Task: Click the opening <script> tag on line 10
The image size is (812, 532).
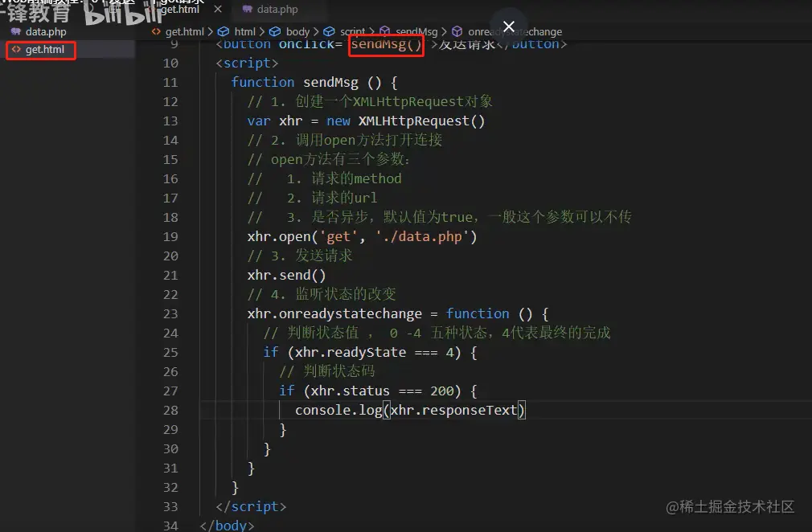Action: pyautogui.click(x=247, y=63)
